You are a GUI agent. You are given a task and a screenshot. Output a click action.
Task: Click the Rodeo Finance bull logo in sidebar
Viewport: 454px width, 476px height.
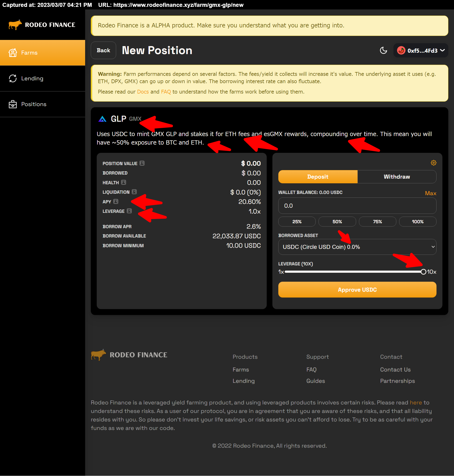(15, 25)
